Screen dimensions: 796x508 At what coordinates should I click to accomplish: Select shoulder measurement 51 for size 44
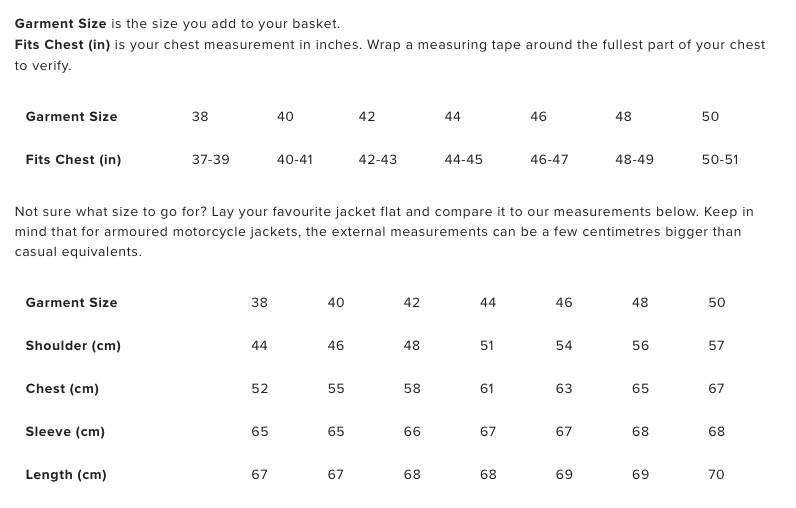487,346
